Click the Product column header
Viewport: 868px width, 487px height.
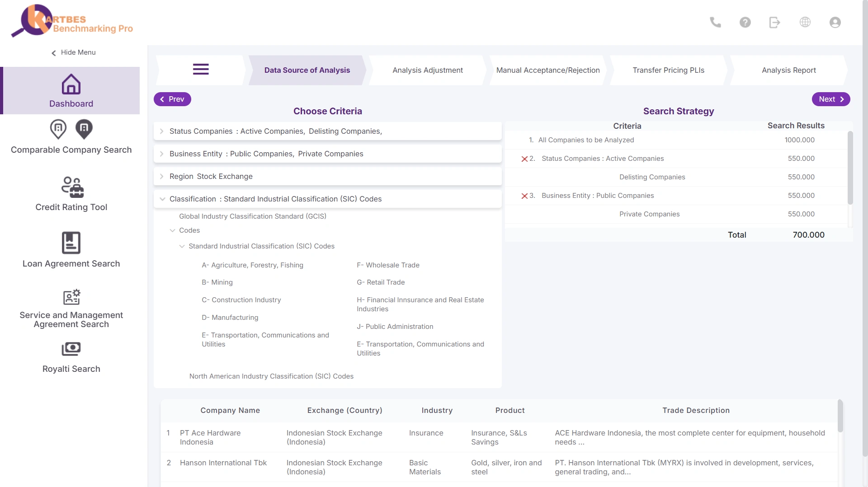pos(510,411)
